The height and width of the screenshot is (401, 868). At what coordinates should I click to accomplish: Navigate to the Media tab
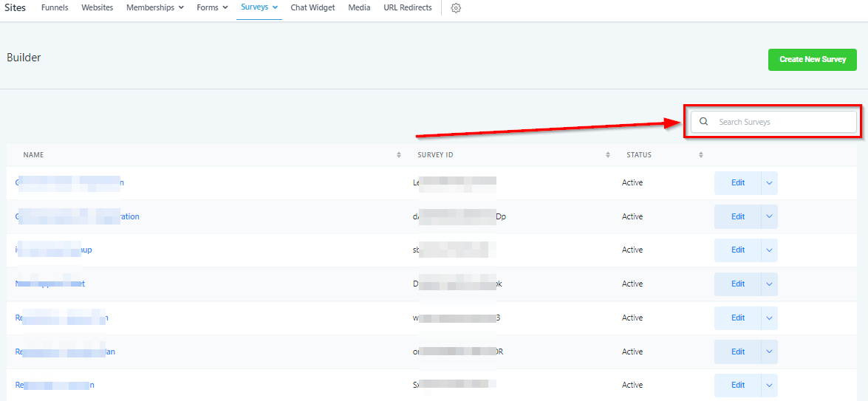pyautogui.click(x=359, y=7)
